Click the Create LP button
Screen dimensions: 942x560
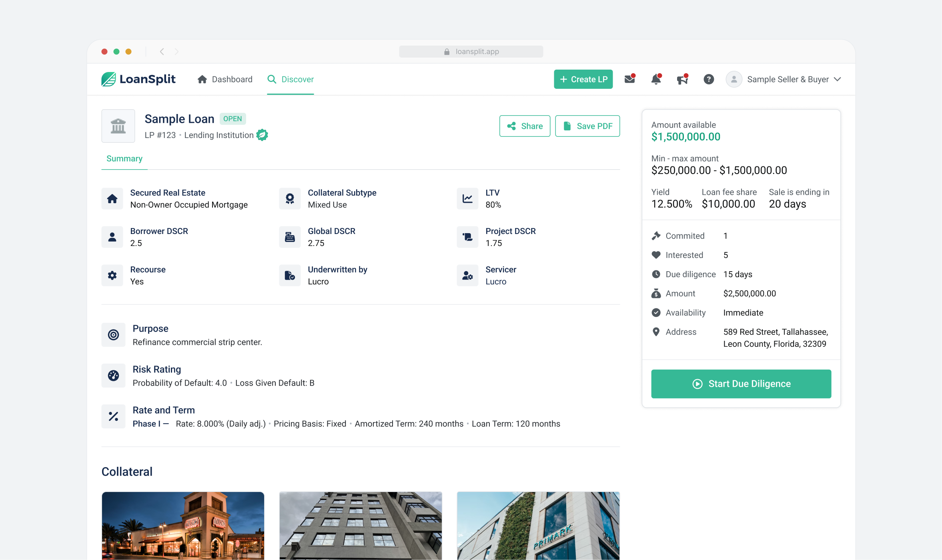pos(583,79)
